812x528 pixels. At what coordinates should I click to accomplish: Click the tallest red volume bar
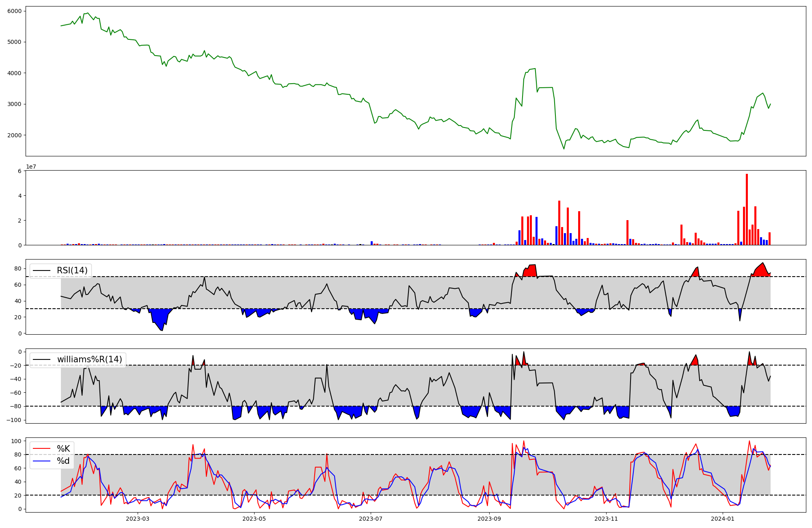[747, 209]
